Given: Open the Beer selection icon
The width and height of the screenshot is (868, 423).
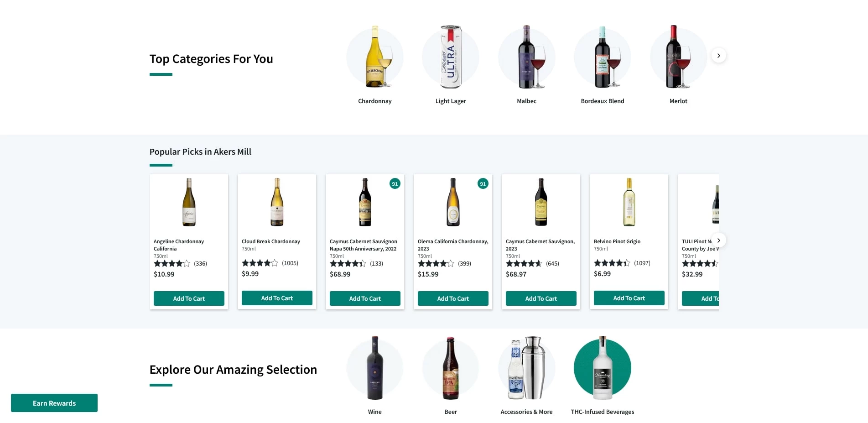Looking at the screenshot, I should 451,368.
